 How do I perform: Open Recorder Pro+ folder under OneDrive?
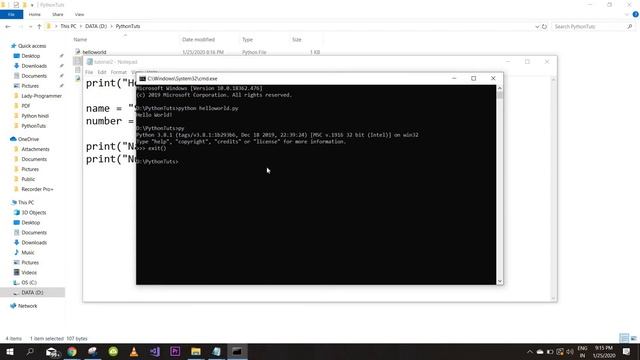[x=37, y=189]
